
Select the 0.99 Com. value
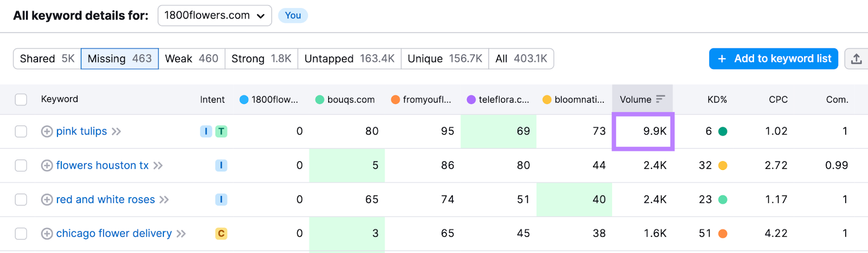tap(837, 166)
